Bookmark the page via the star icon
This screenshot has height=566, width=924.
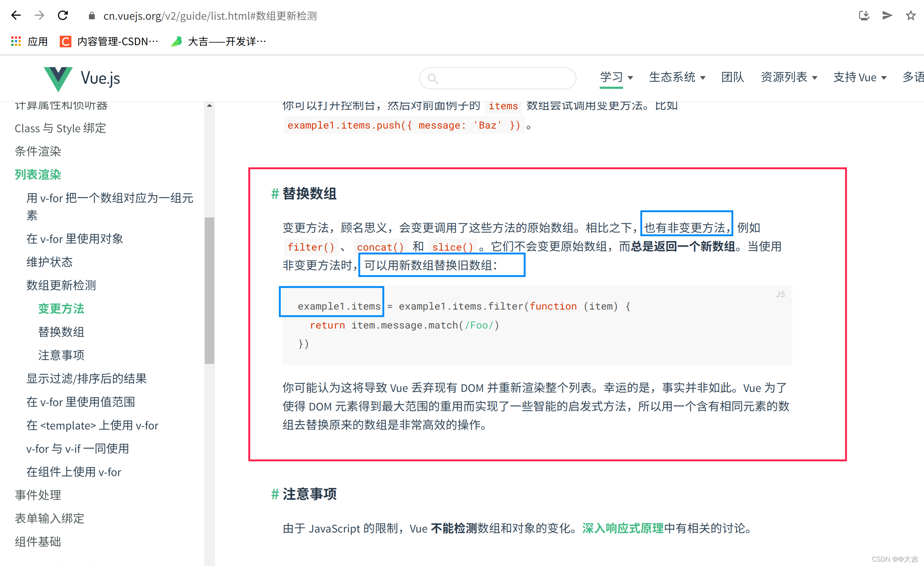910,15
